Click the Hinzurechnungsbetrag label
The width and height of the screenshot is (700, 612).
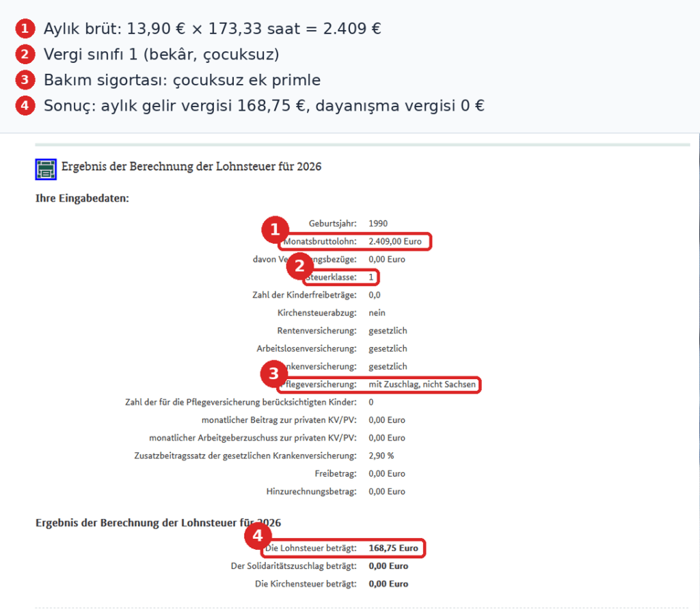[x=312, y=491]
